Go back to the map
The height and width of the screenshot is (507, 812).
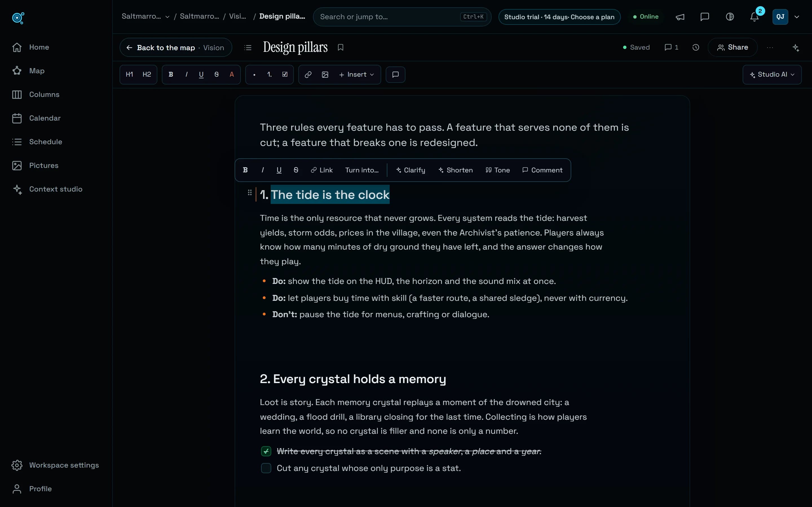pos(175,48)
